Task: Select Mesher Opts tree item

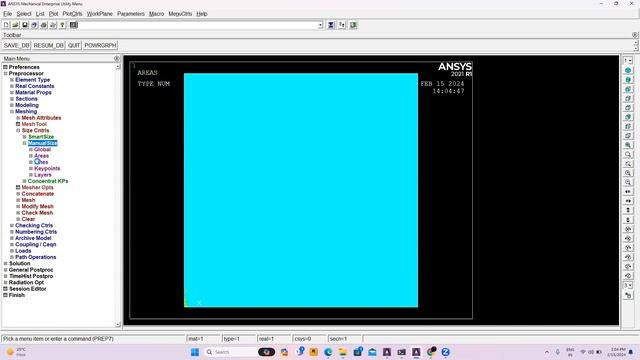Action: (x=37, y=187)
